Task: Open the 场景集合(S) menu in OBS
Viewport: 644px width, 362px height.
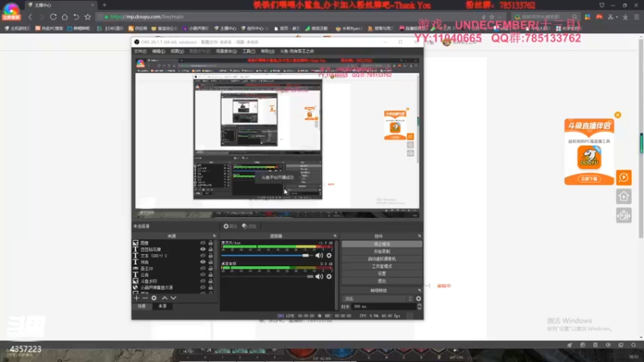Action: [x=226, y=51]
